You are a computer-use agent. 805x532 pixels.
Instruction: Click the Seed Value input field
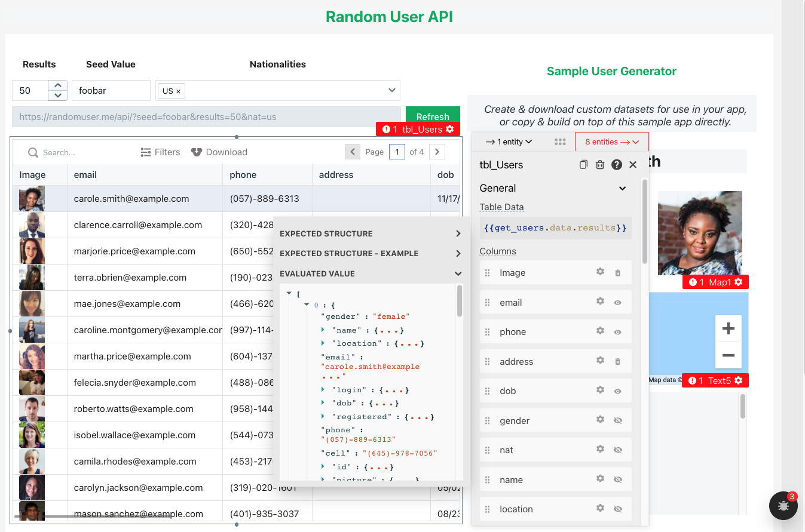point(111,91)
